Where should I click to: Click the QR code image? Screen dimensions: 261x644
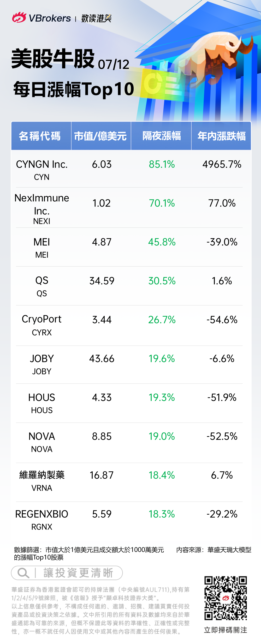(226, 598)
